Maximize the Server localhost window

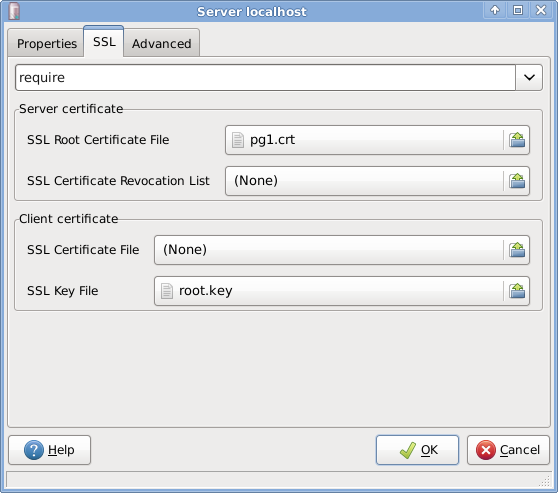[x=518, y=10]
